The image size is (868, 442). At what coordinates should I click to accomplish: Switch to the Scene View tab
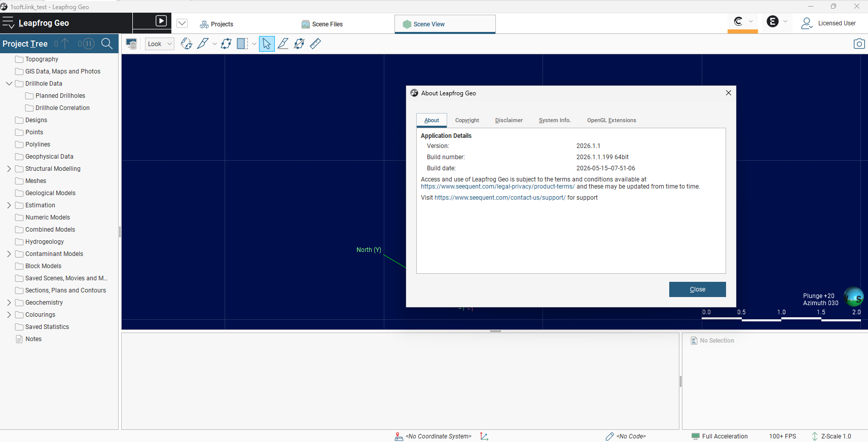point(445,24)
